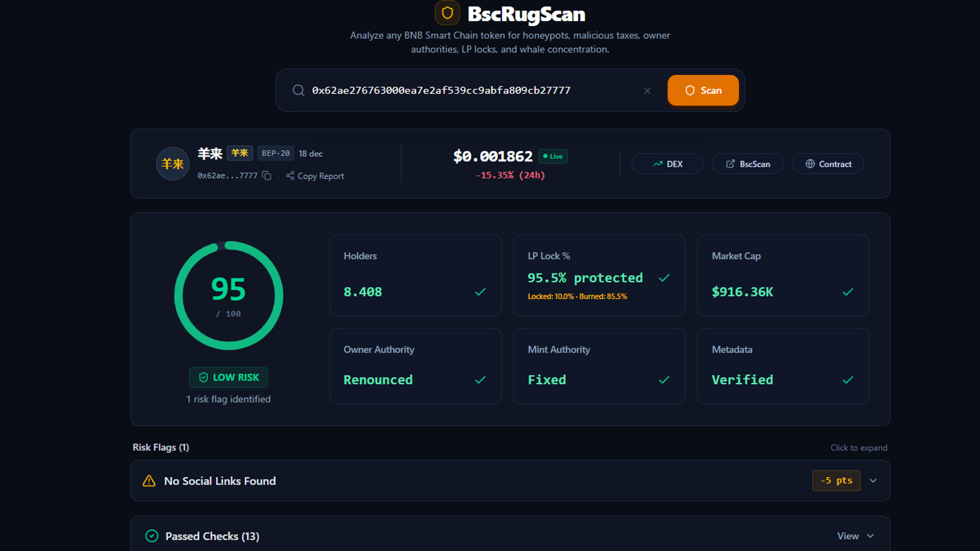The height and width of the screenshot is (551, 980).
Task: Click the green check circle beside Passed Checks
Action: (x=152, y=536)
